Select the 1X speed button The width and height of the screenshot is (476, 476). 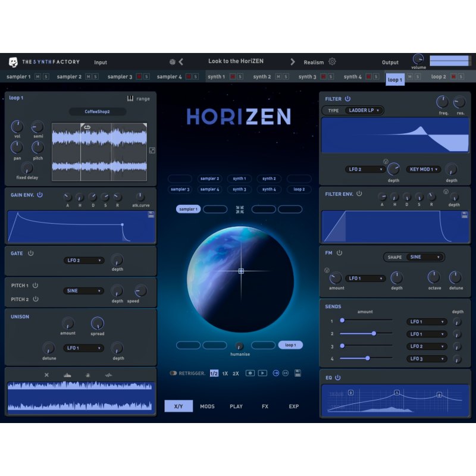click(225, 374)
